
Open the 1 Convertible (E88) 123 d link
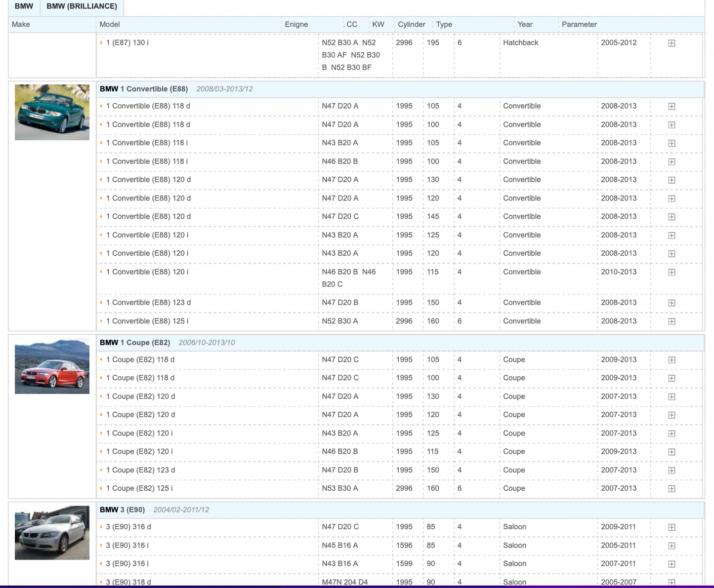148,303
